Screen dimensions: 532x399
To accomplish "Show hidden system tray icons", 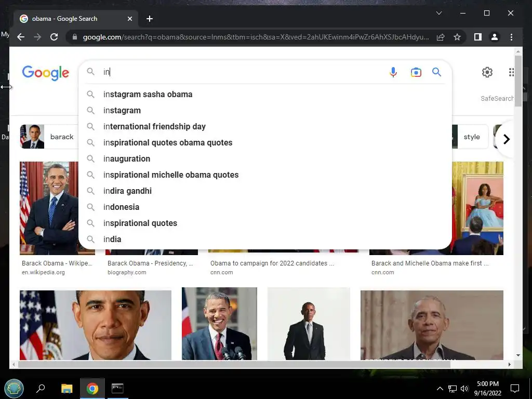I will (x=440, y=389).
